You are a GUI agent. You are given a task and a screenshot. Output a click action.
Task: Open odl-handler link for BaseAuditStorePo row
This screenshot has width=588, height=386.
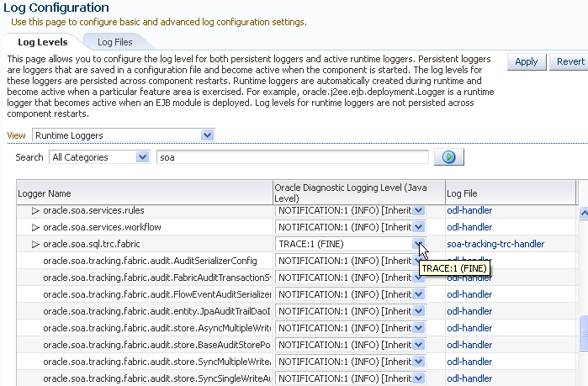coord(469,345)
